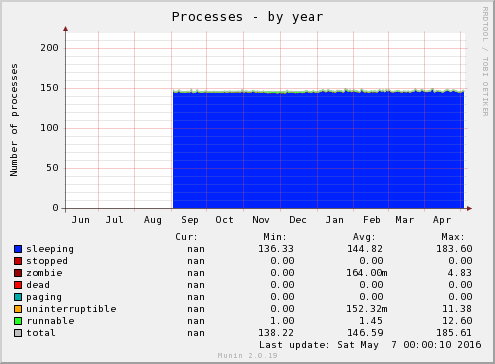Click the 100 y-axis tick label
Viewport: 495px width, 364px height.
(49, 128)
